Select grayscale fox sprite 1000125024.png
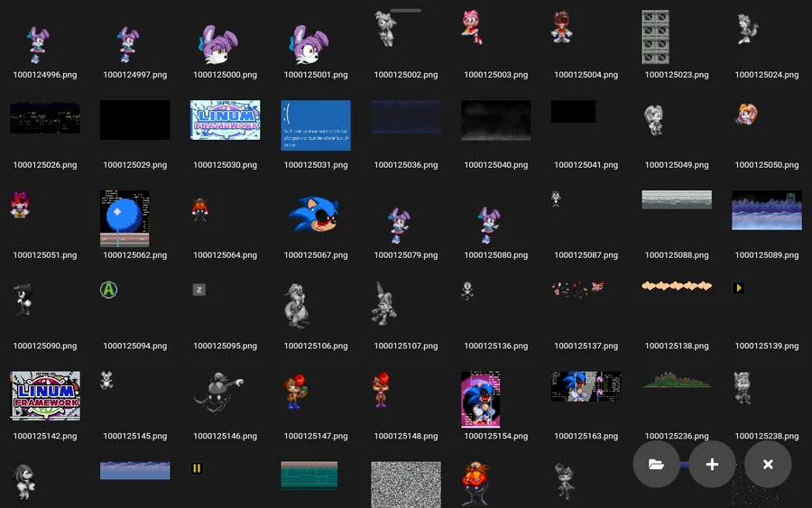Viewport: 812px width, 508px height. point(747,29)
